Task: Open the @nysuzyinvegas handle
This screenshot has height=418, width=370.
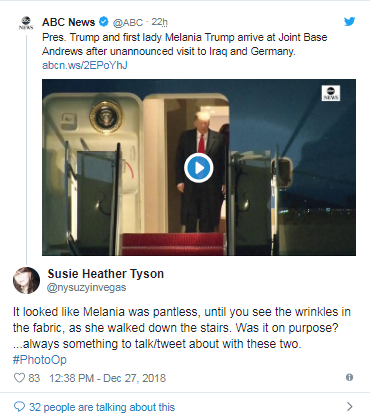Action: [x=87, y=287]
